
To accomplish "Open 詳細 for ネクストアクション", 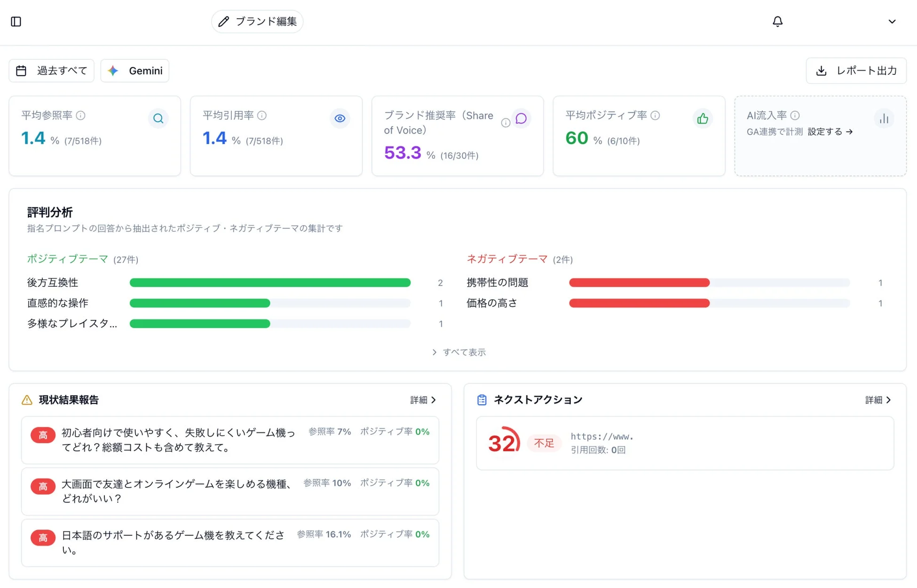I will [878, 400].
